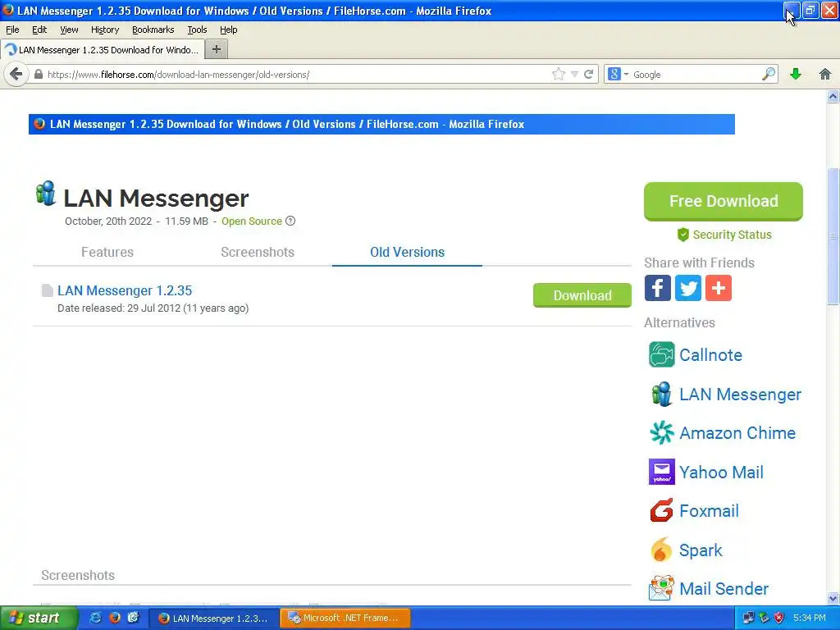This screenshot has width=840, height=630.
Task: Open a new tab with the plus button
Action: 217,49
